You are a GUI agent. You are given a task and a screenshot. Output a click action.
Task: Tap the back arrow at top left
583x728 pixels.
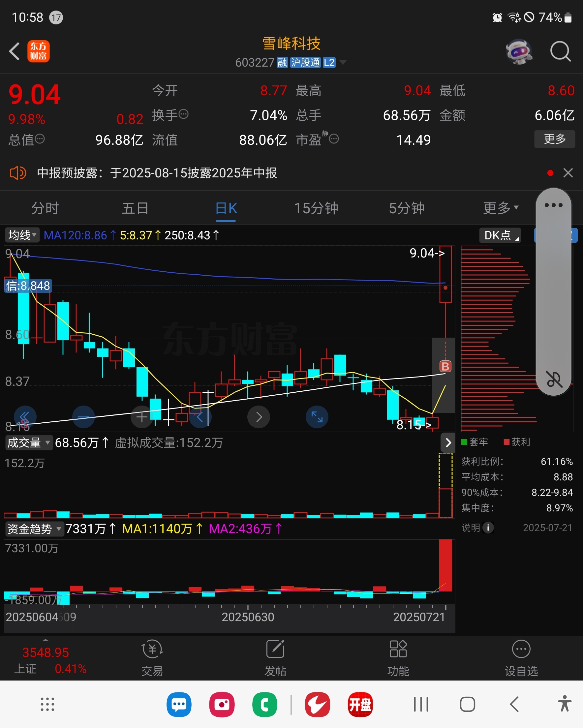point(15,51)
